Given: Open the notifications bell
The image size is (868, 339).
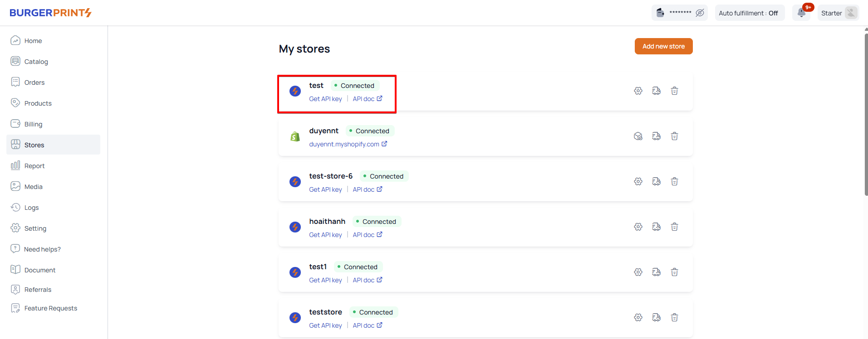Looking at the screenshot, I should 802,13.
